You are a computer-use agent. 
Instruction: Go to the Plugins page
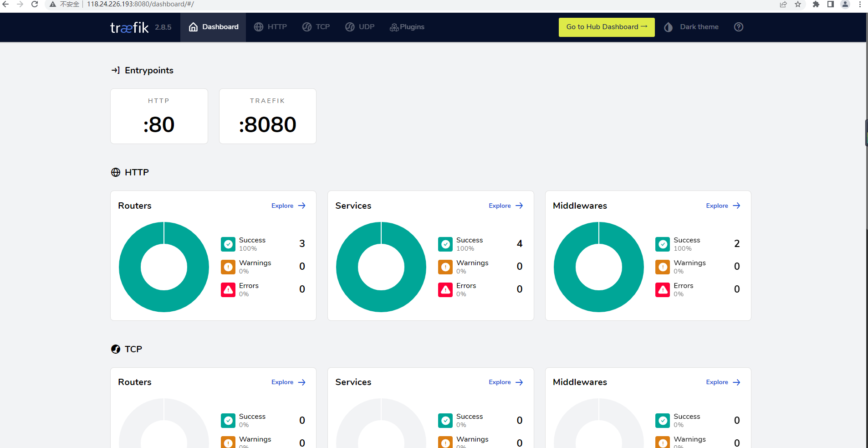[x=407, y=27]
